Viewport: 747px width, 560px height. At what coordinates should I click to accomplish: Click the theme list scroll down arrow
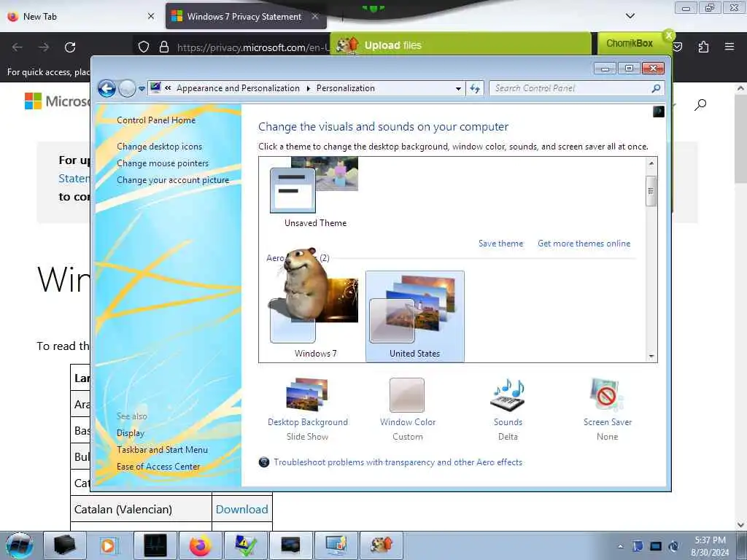pyautogui.click(x=651, y=356)
